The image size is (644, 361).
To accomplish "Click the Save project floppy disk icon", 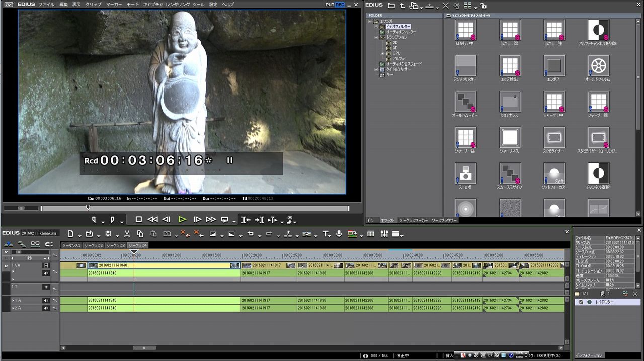I will click(x=108, y=234).
